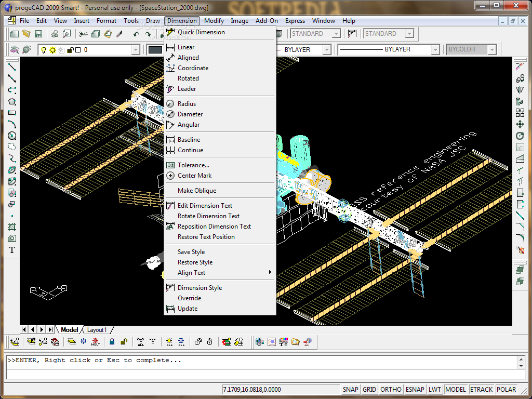Open the Express menu

[295, 21]
